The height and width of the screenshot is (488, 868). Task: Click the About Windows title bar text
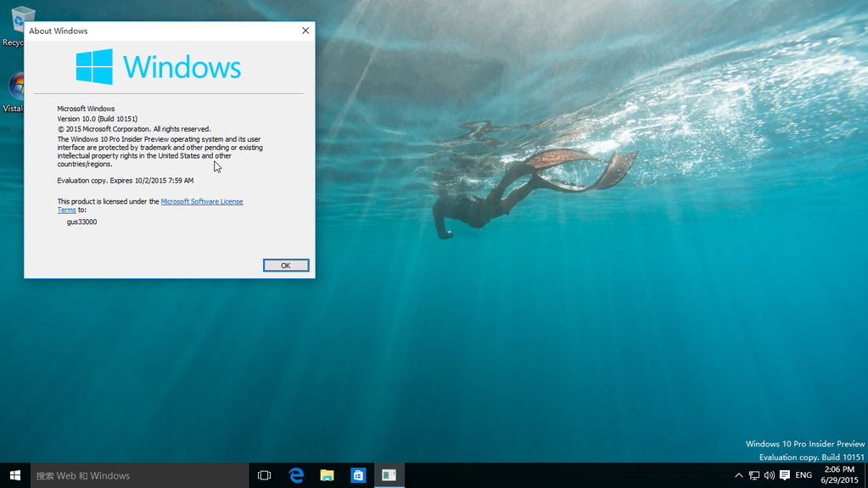(59, 31)
